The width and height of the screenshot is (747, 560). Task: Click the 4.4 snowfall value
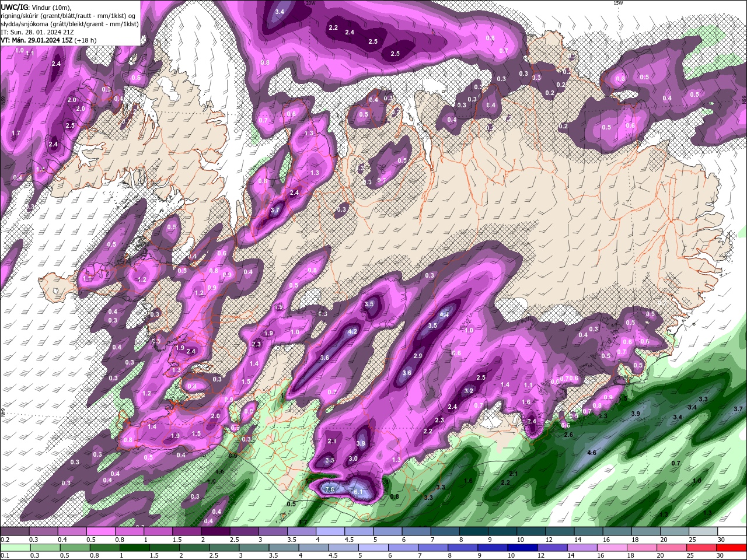(444, 314)
